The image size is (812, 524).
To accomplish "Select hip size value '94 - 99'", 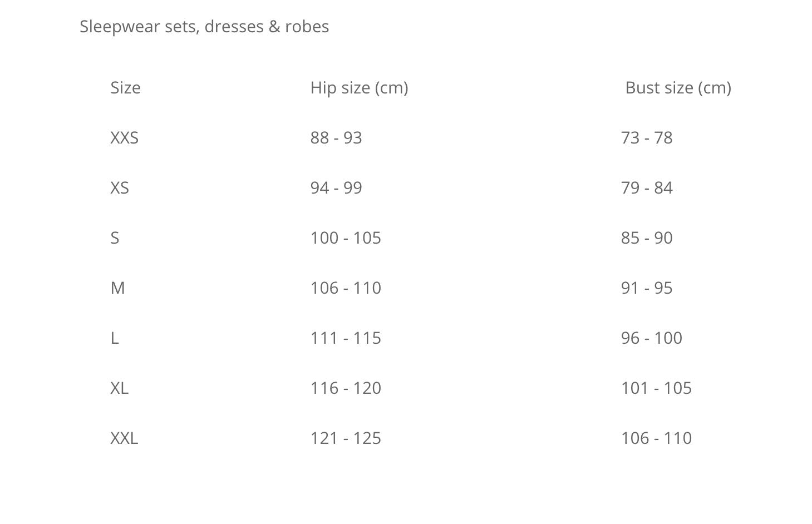I will click(336, 188).
